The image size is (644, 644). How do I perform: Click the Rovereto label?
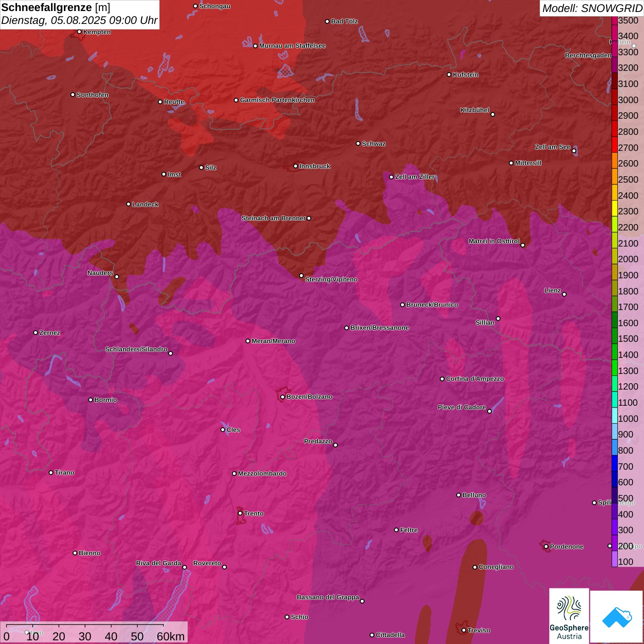point(207,563)
